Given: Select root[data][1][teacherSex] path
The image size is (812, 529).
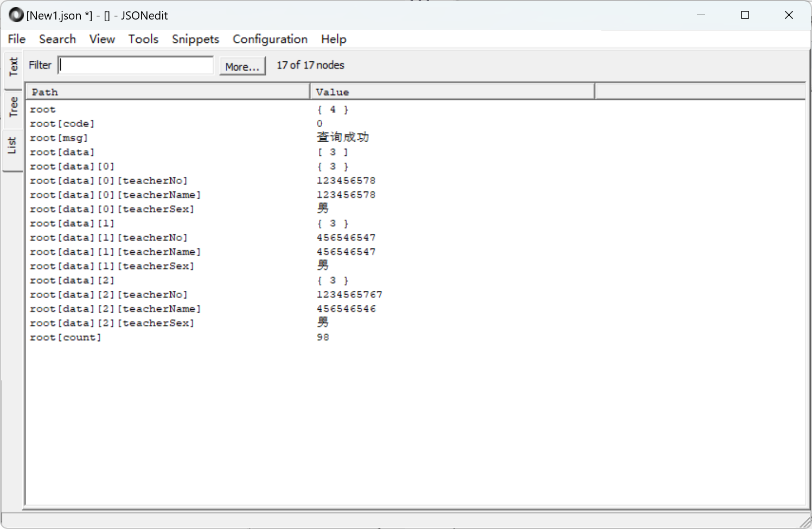Looking at the screenshot, I should click(112, 266).
